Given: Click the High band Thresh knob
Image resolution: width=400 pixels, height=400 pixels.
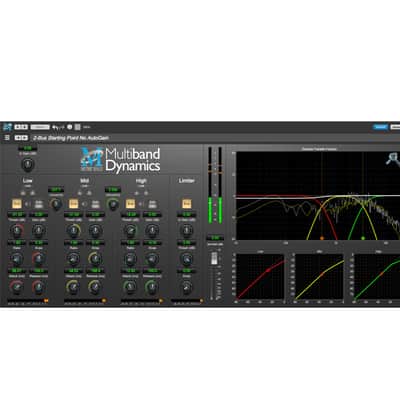Looking at the screenshot, I should point(130,230).
